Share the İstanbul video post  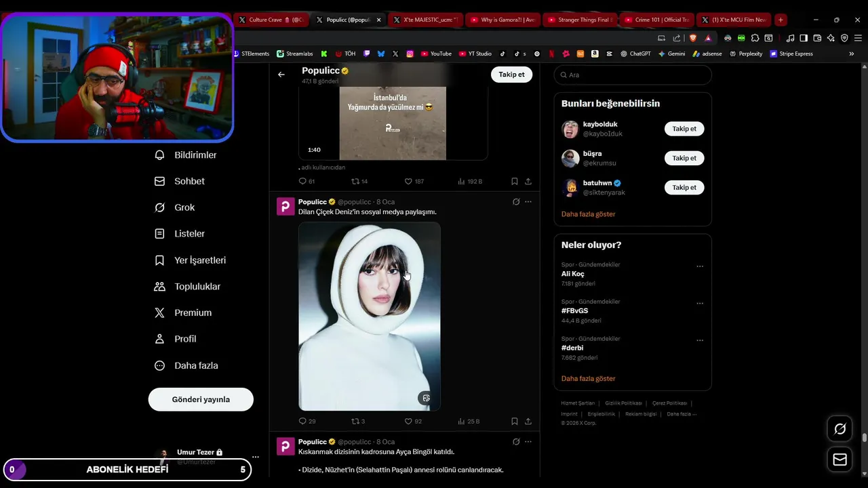528,182
